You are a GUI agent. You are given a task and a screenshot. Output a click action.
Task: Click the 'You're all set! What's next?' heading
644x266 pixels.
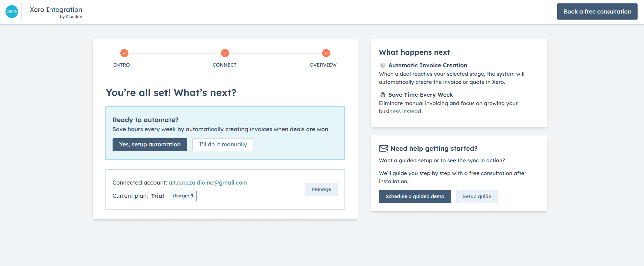click(171, 93)
